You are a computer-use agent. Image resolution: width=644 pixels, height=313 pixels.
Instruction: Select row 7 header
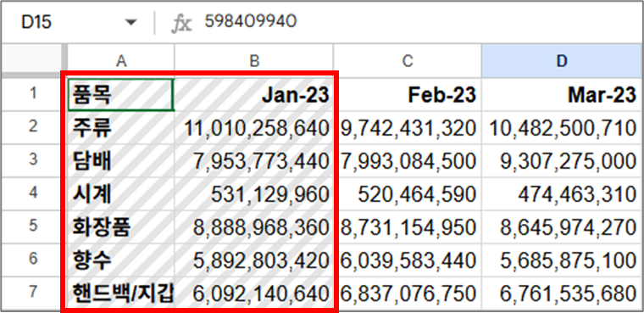point(33,293)
